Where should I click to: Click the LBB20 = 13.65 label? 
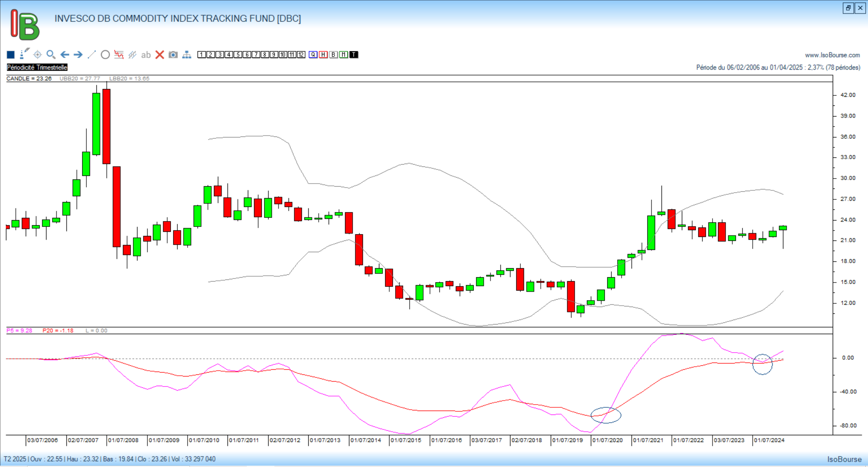pos(129,79)
